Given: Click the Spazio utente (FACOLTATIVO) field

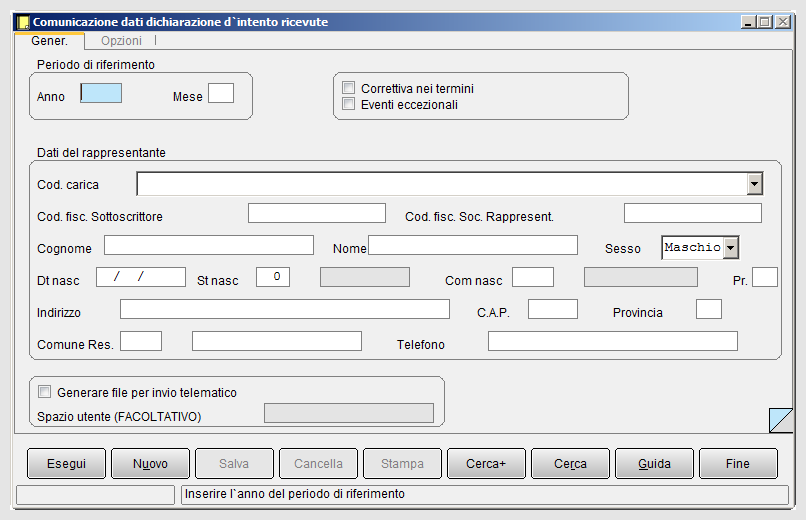Looking at the screenshot, I should pos(349,413).
